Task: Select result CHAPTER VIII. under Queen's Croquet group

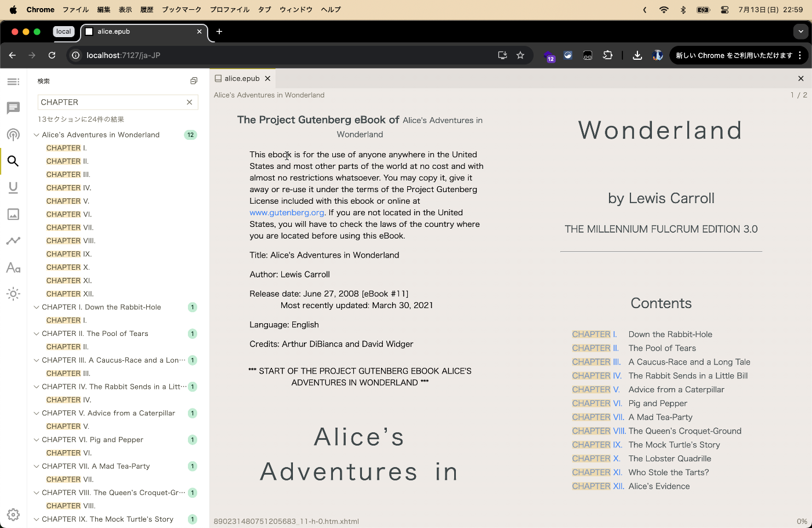Action: [71, 506]
